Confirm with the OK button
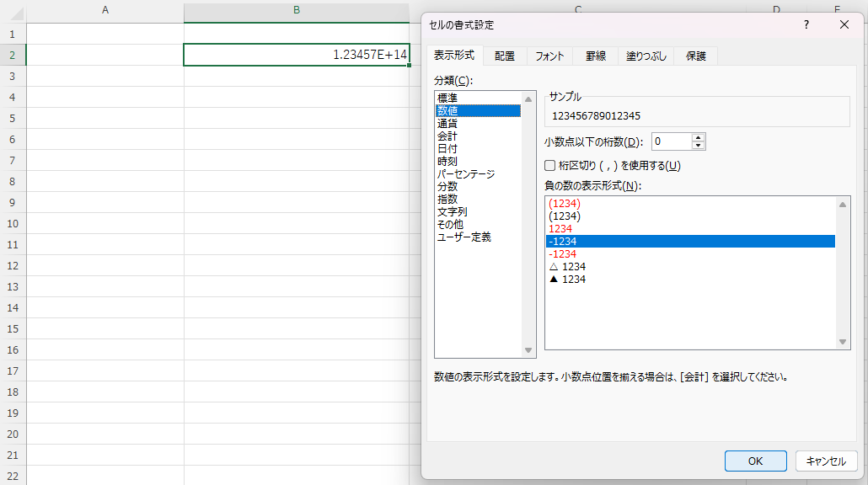 click(x=756, y=461)
